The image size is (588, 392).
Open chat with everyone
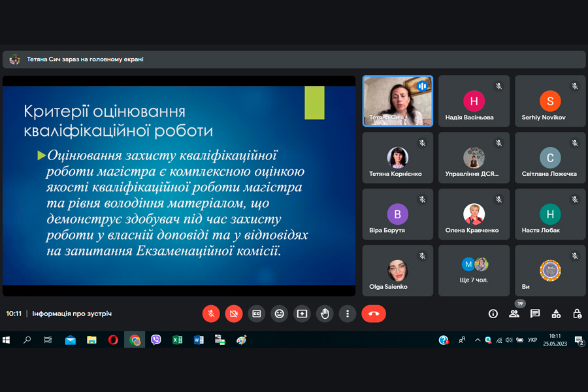click(535, 314)
